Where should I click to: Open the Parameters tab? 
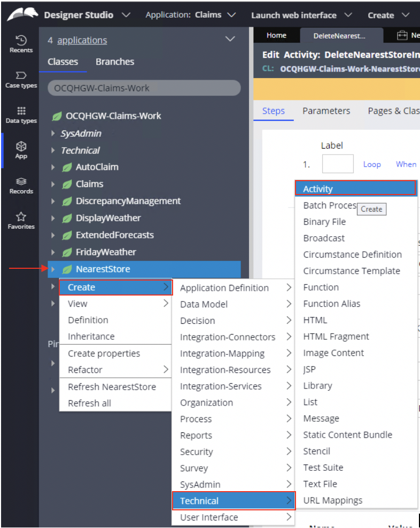[x=326, y=111]
